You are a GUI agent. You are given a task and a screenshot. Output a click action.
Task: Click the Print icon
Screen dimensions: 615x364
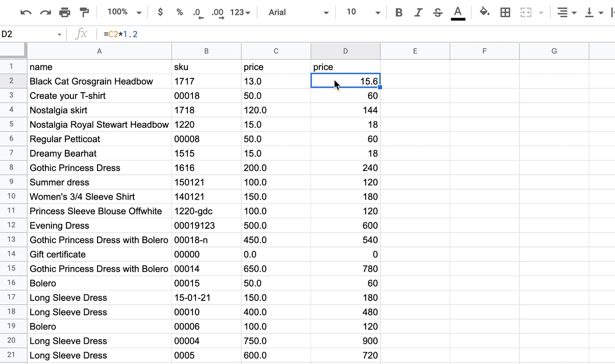pos(65,12)
